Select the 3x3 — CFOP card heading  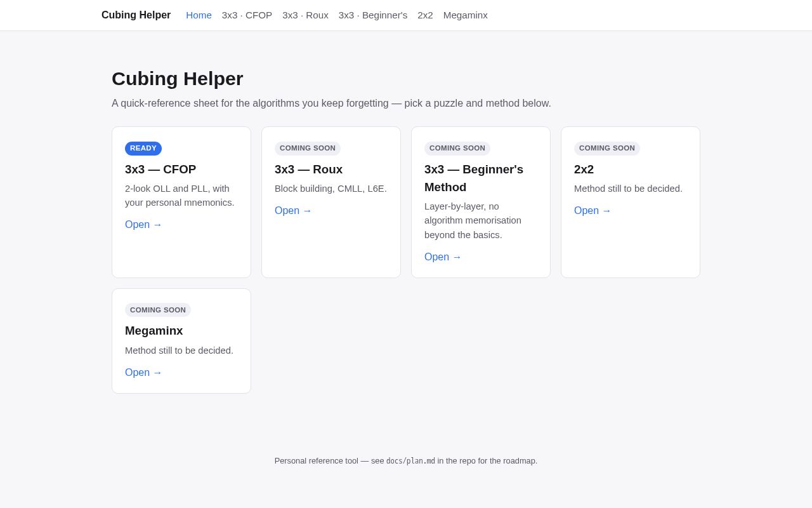pos(160,170)
